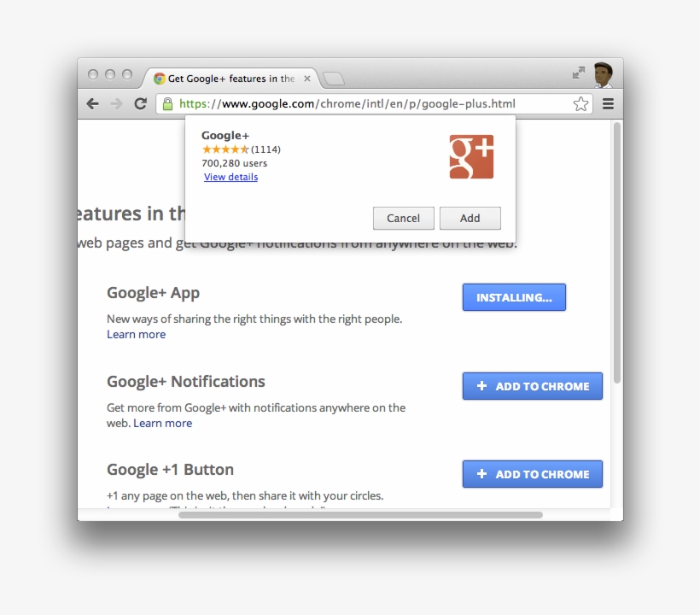
Task: Expand View details for Google+ extension
Action: click(x=230, y=177)
